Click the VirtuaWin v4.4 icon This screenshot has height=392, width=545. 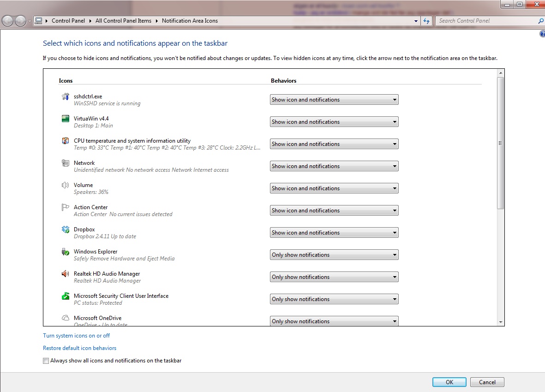pos(66,119)
